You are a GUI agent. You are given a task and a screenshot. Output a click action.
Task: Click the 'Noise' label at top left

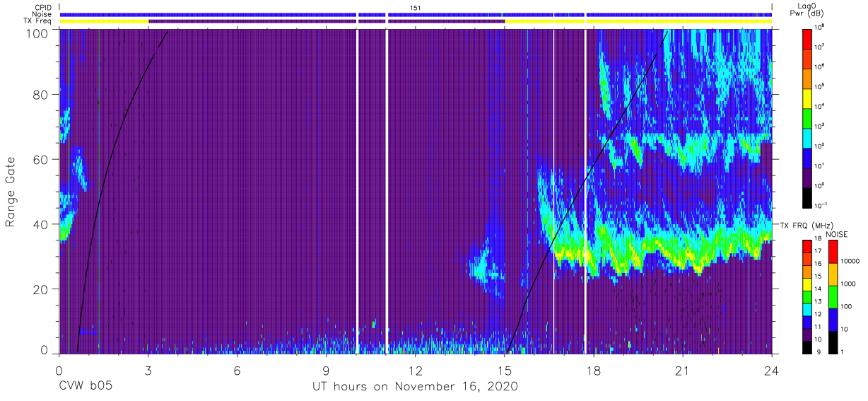[42, 14]
